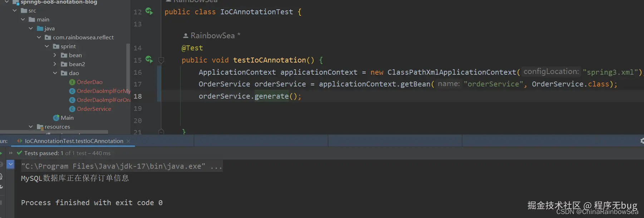Click the OrderDaoImplForOra class icon

(x=72, y=100)
